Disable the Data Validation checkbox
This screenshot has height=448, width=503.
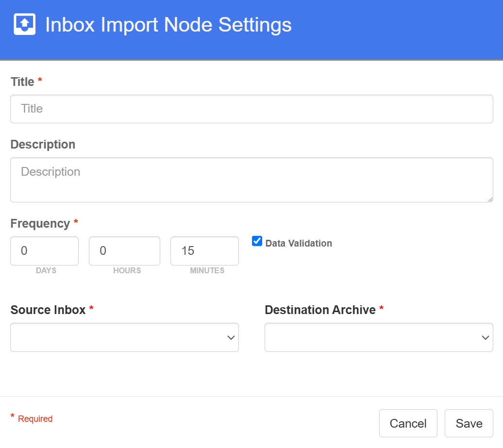coord(256,241)
